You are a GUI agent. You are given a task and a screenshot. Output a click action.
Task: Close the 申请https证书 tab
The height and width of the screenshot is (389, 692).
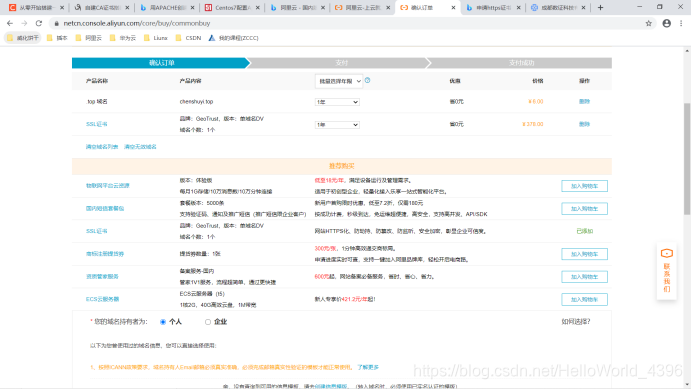point(519,8)
